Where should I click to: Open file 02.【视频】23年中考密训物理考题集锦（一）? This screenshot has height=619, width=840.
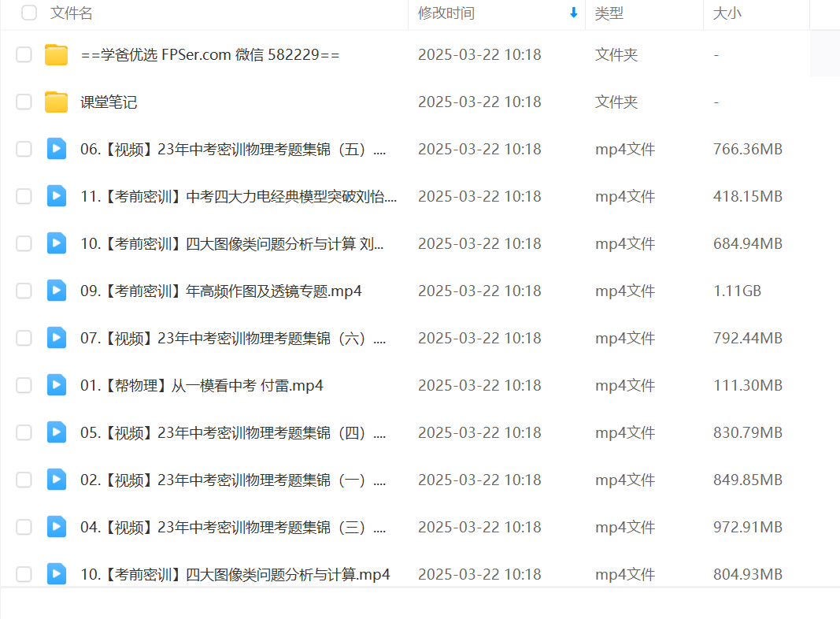point(233,479)
